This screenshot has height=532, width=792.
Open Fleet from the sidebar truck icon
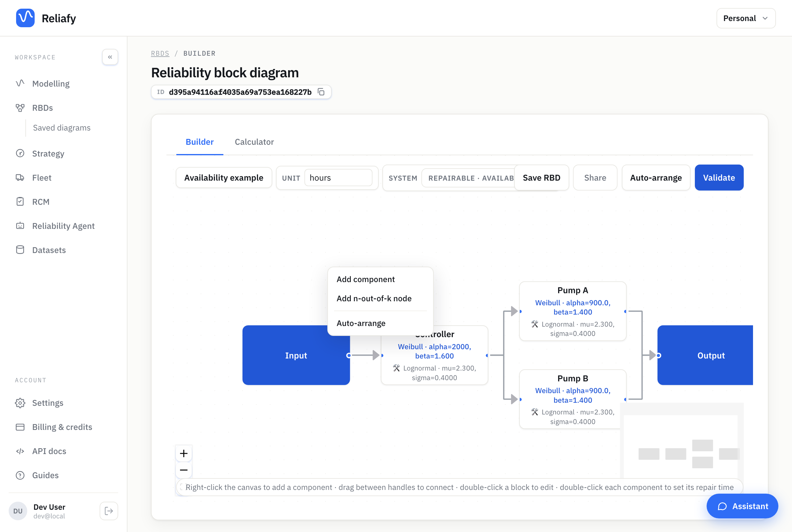[20, 178]
